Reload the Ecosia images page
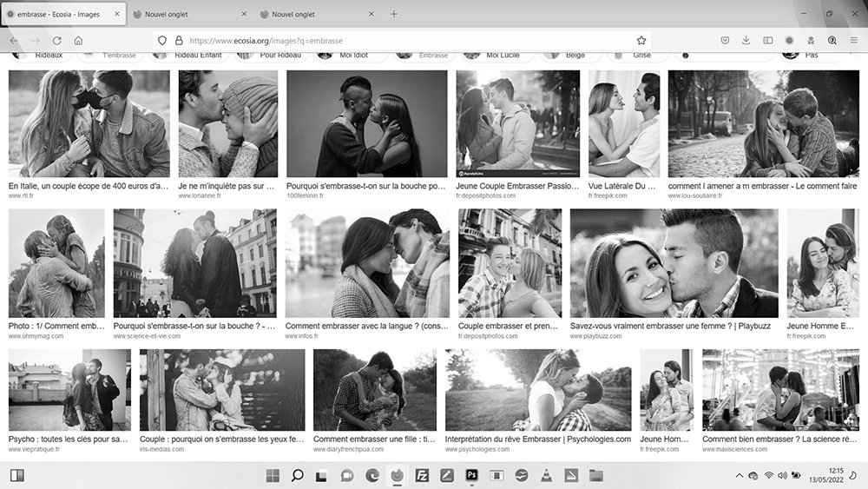Image resolution: width=868 pixels, height=489 pixels. click(57, 41)
